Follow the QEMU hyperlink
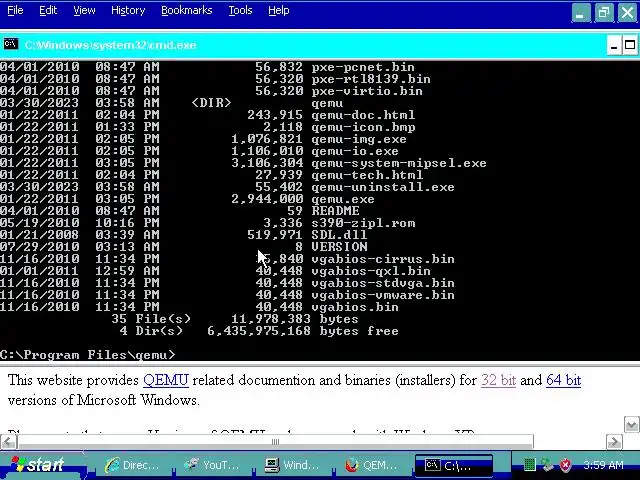Image resolution: width=640 pixels, height=480 pixels. click(x=166, y=380)
